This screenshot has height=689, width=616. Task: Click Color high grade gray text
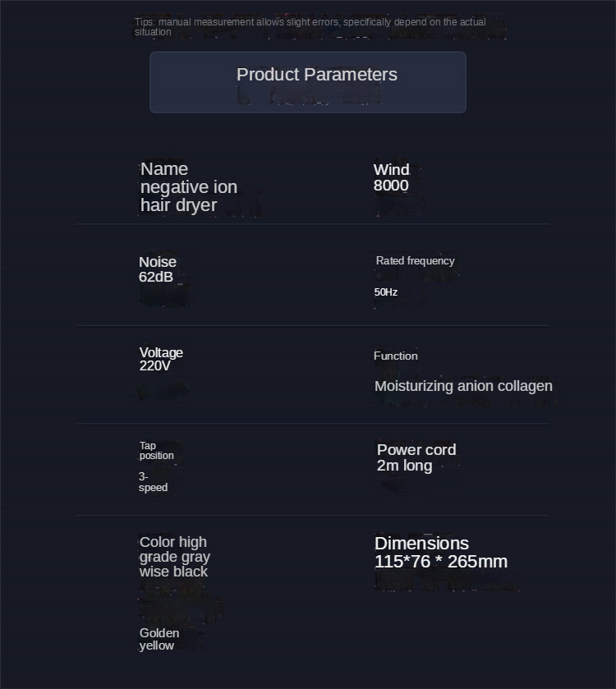(174, 549)
